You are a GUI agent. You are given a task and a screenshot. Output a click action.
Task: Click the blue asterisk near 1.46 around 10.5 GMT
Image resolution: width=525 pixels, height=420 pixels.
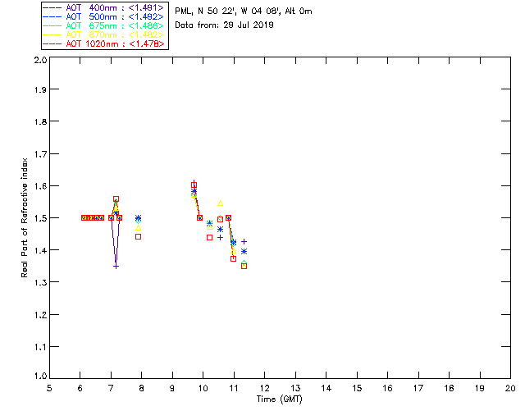(220, 230)
